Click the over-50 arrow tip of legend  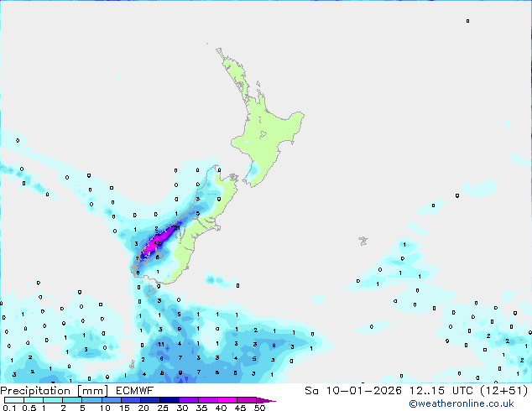tap(266, 401)
